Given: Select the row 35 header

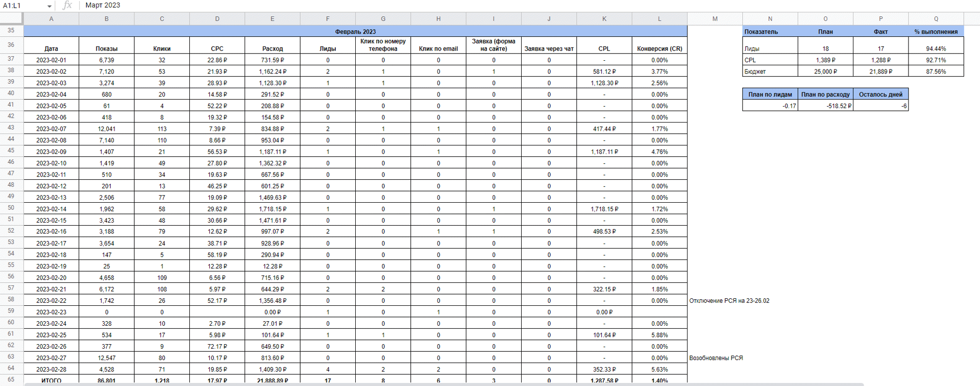Looking at the screenshot, I should 11,31.
